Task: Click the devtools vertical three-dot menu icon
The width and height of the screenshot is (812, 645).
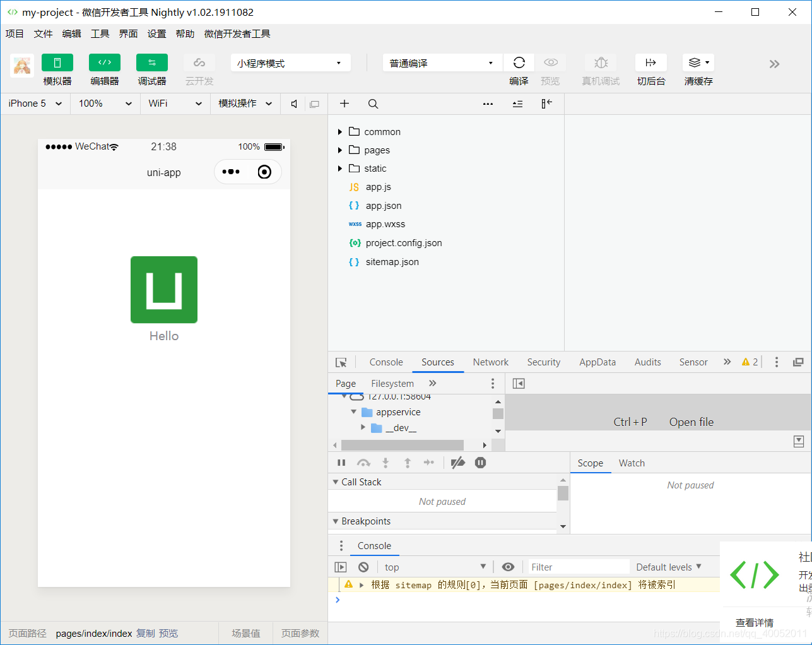Action: tap(777, 362)
